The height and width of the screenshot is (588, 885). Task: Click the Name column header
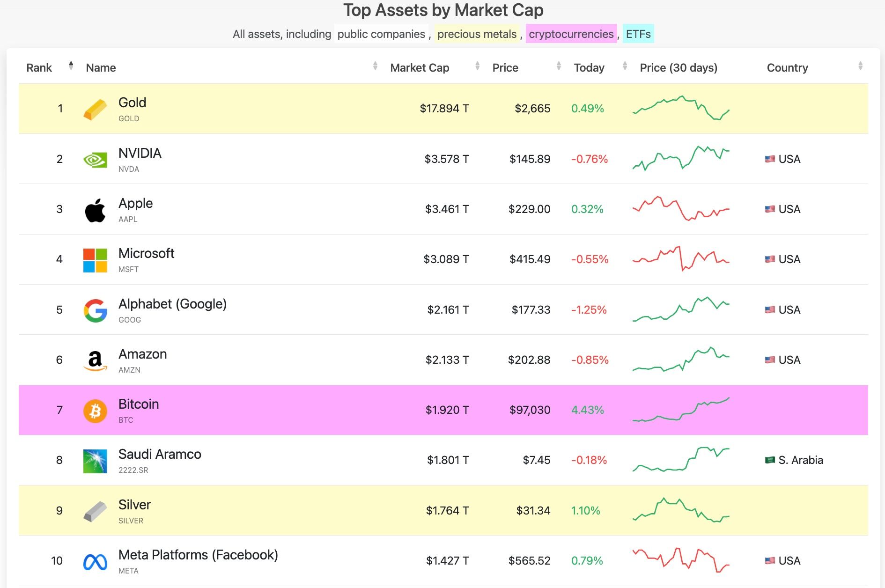(100, 67)
